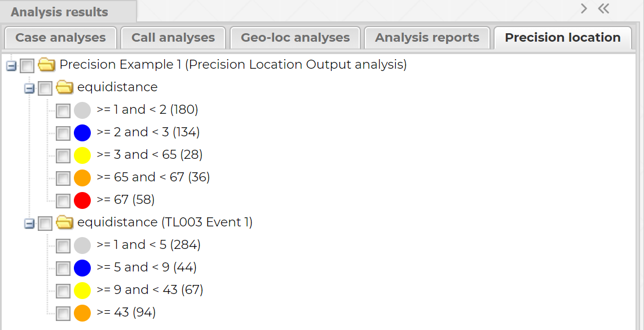Collapse the first equidistance group
644x330 pixels.
(x=29, y=88)
